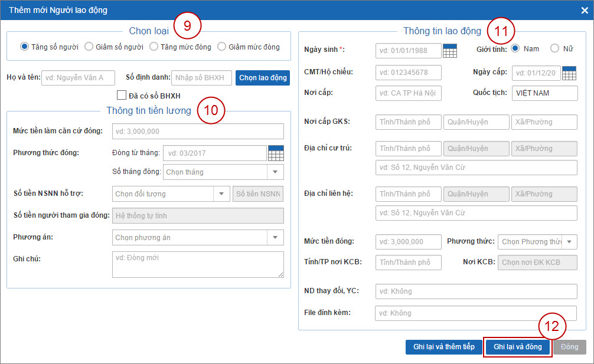Click the Đóng button
This screenshot has width=594, height=364.
[x=569, y=347]
